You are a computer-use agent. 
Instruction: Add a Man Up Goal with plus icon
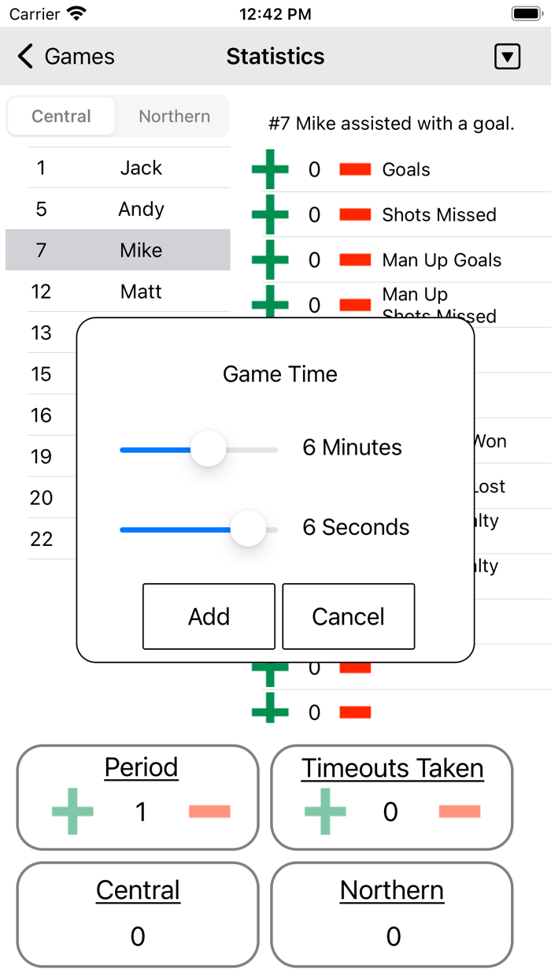271,260
